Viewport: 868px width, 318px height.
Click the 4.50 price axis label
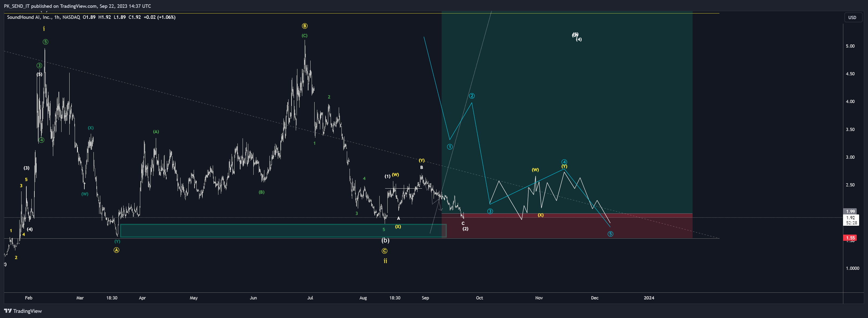[850, 74]
